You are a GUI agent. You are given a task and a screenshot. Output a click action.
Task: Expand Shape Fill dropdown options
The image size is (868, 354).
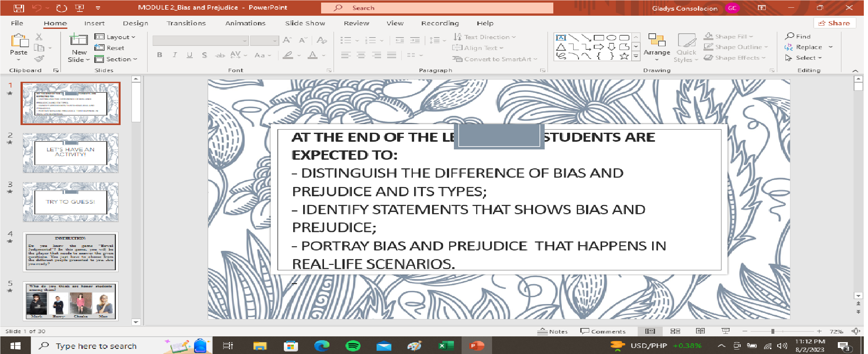click(751, 36)
